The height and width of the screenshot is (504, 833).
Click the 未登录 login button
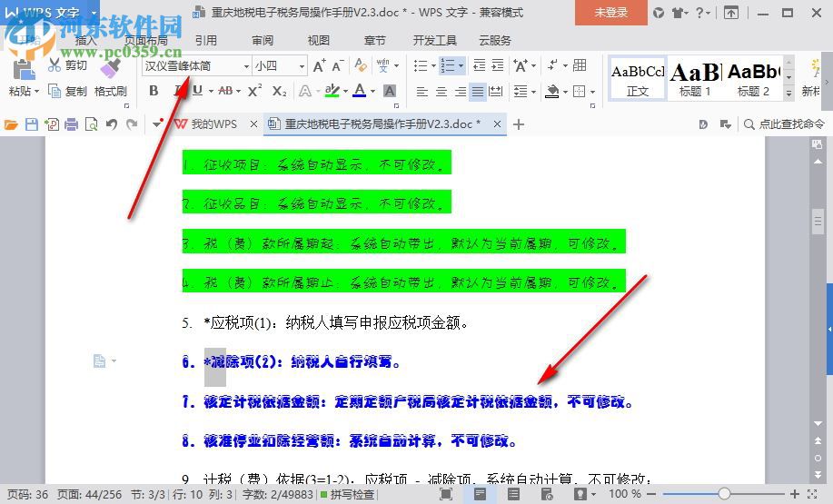[611, 13]
